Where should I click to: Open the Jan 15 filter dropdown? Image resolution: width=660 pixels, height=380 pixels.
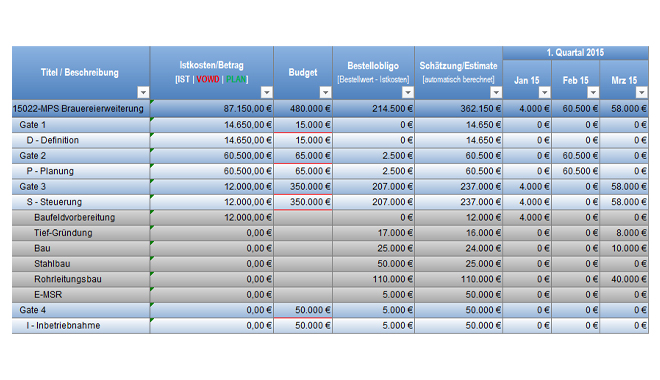[x=545, y=92]
